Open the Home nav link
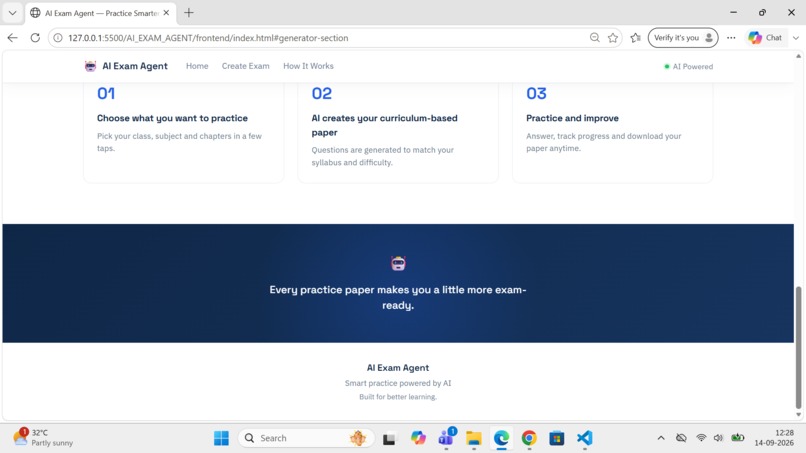Viewport: 806px width, 453px height. 197,66
